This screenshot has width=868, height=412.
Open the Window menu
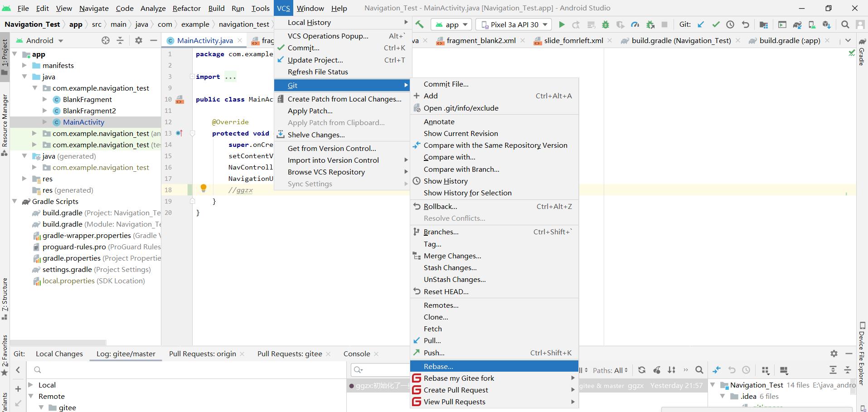coord(310,8)
